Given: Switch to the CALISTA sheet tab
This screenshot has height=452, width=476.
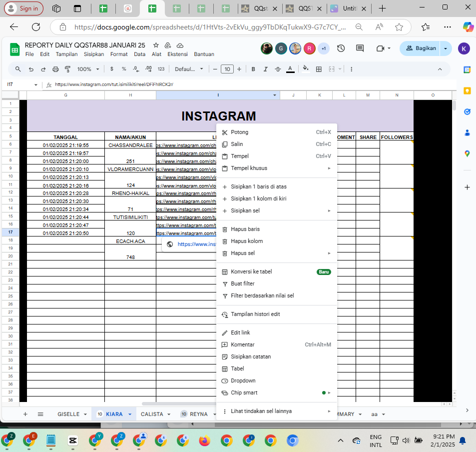Looking at the screenshot, I should click(152, 414).
